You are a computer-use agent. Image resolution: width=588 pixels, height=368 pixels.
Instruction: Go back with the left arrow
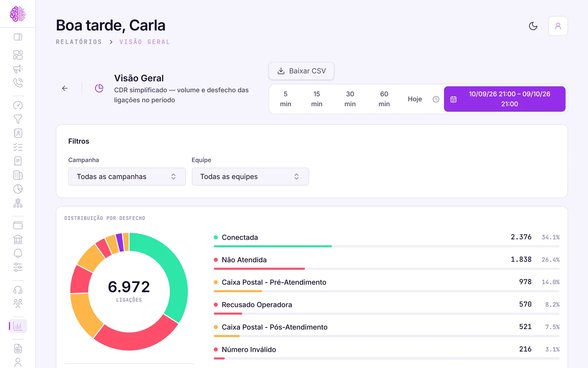pyautogui.click(x=65, y=88)
